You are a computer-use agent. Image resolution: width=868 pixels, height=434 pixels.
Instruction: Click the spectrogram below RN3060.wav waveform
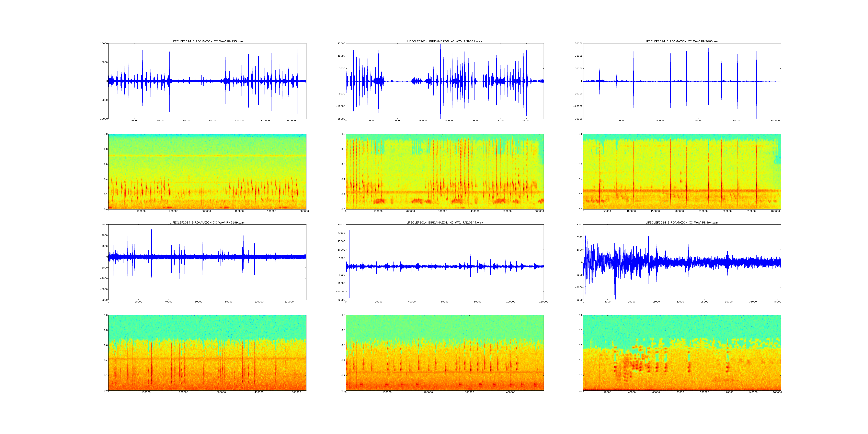coord(682,172)
